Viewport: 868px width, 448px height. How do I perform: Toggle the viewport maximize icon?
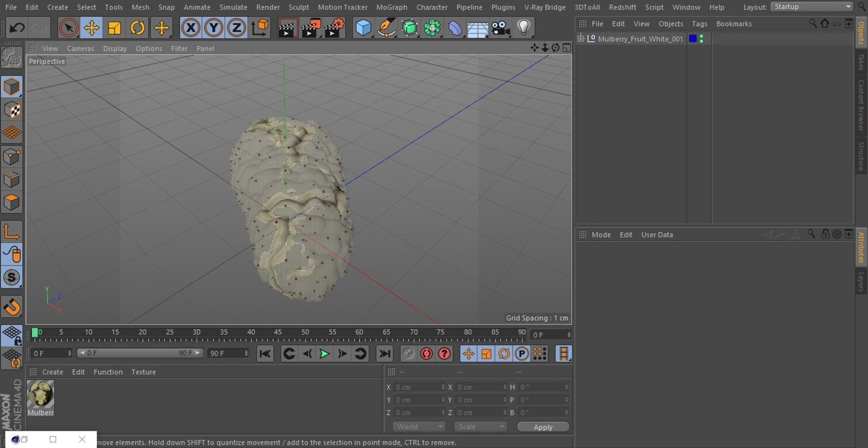click(x=566, y=48)
